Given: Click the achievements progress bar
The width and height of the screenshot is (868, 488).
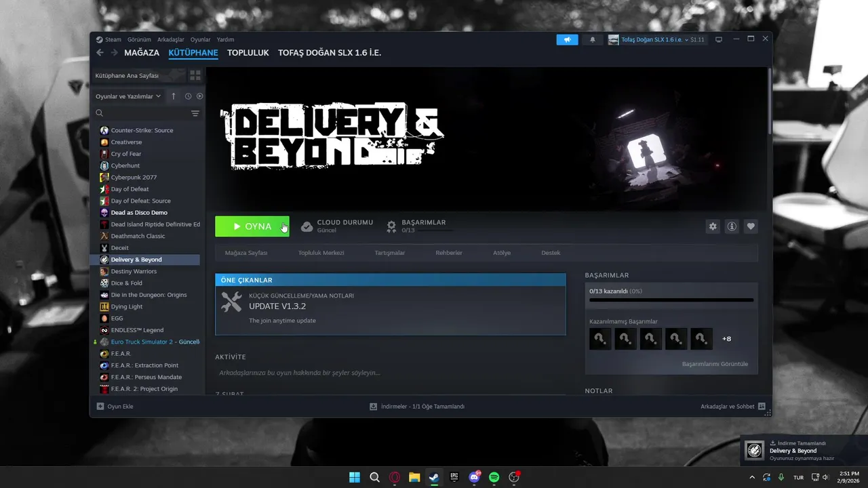Looking at the screenshot, I should (671, 300).
